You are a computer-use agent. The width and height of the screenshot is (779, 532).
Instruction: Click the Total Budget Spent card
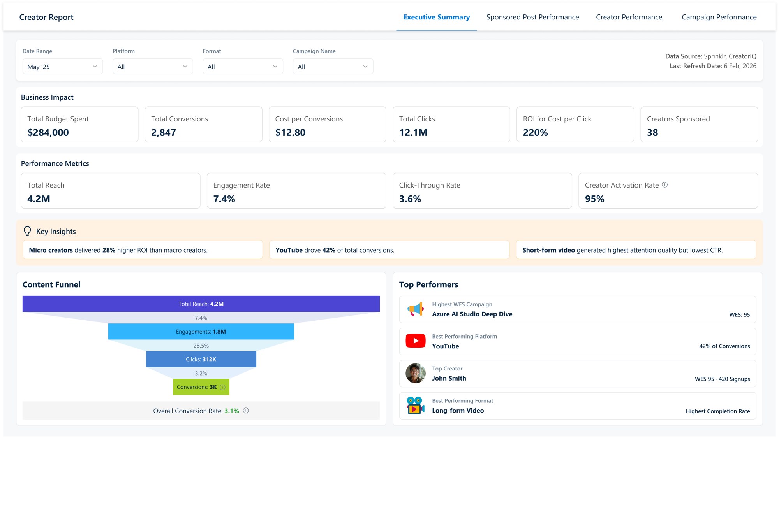click(x=79, y=125)
